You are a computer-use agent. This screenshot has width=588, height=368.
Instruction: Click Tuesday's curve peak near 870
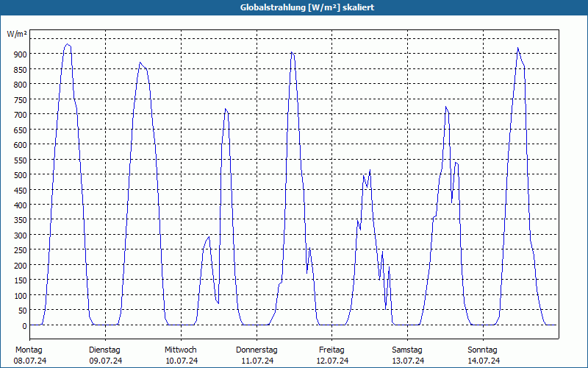click(140, 63)
